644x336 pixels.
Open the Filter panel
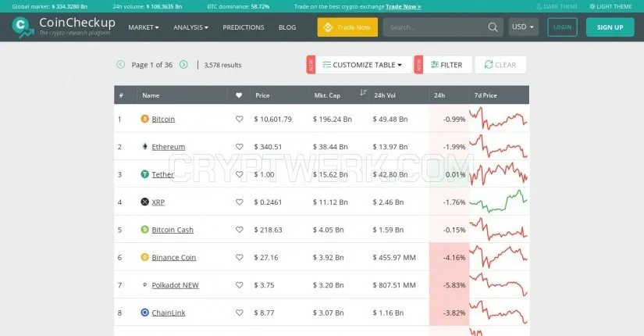(x=447, y=65)
